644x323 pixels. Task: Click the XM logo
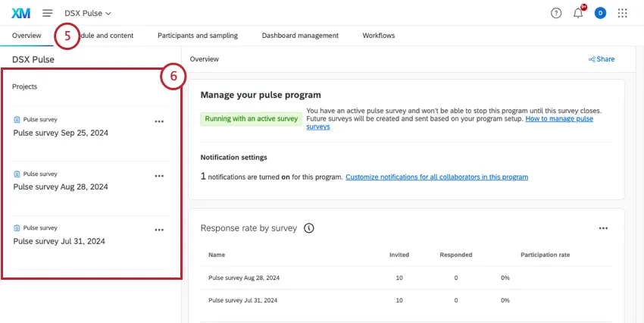(21, 13)
